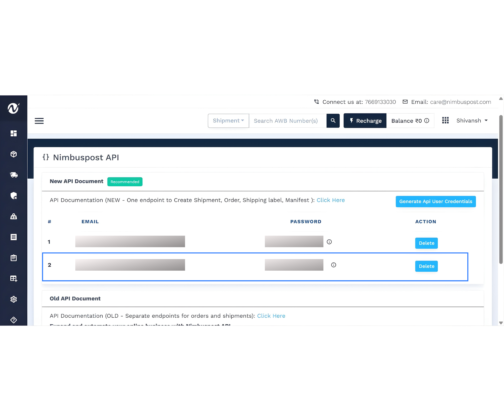Click the NimbusPost logo at top left
This screenshot has height=420, width=504.
14,108
